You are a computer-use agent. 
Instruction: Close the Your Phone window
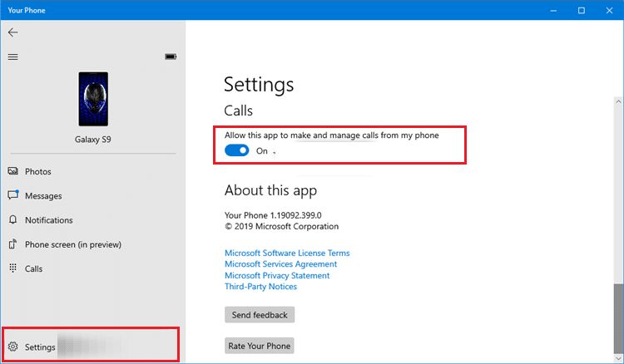tap(609, 10)
